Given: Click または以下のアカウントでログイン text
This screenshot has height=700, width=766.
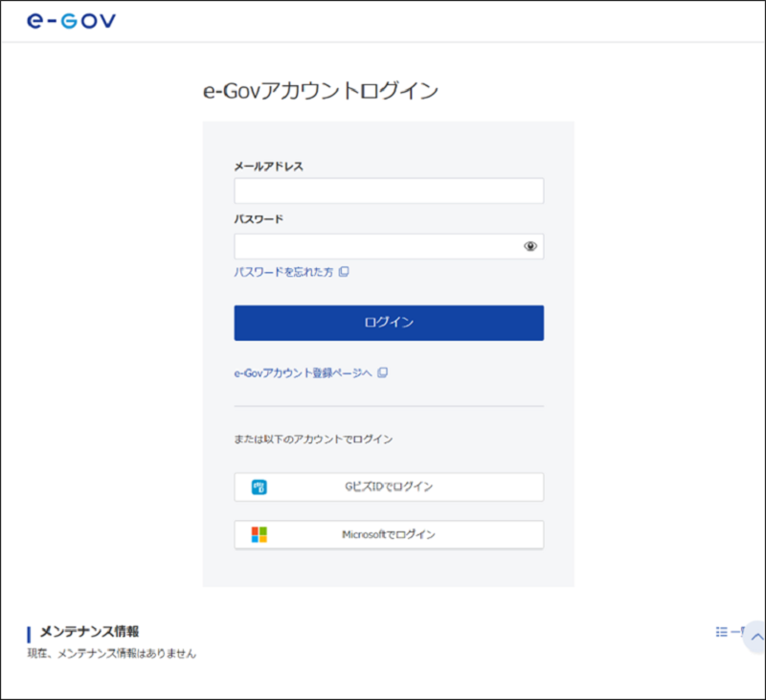Looking at the screenshot, I should pos(313,440).
